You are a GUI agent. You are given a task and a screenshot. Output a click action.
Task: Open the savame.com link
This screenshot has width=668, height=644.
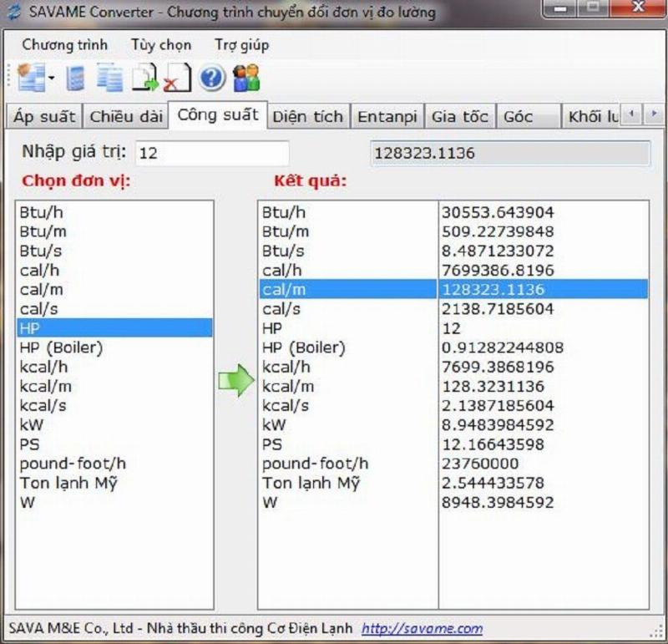pos(423,628)
